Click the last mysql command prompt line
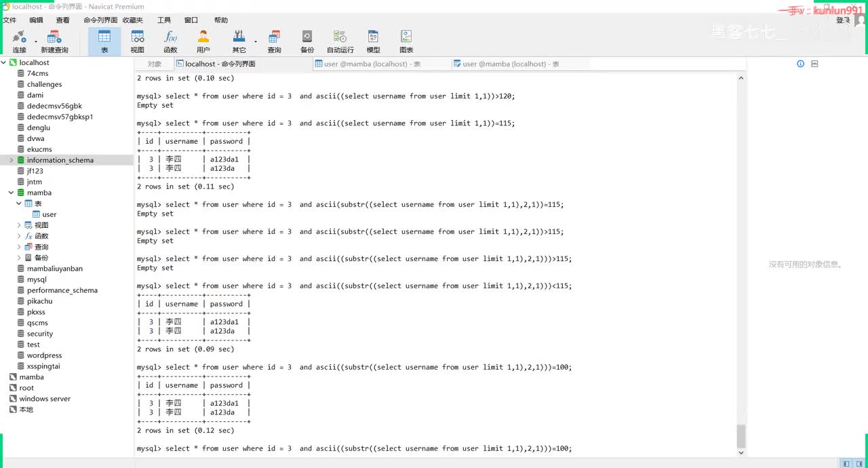 click(x=355, y=448)
